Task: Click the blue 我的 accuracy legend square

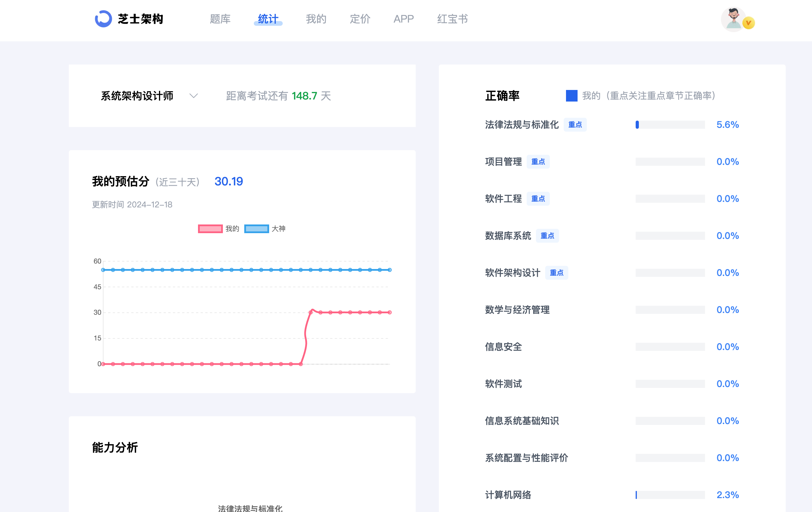Action: (x=571, y=95)
